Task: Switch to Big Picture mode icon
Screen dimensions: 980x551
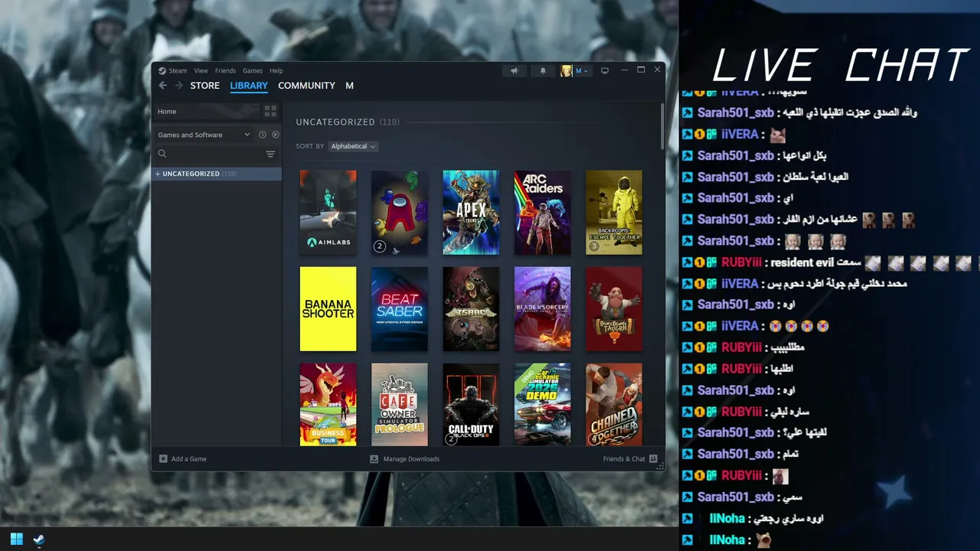Action: pyautogui.click(x=604, y=70)
